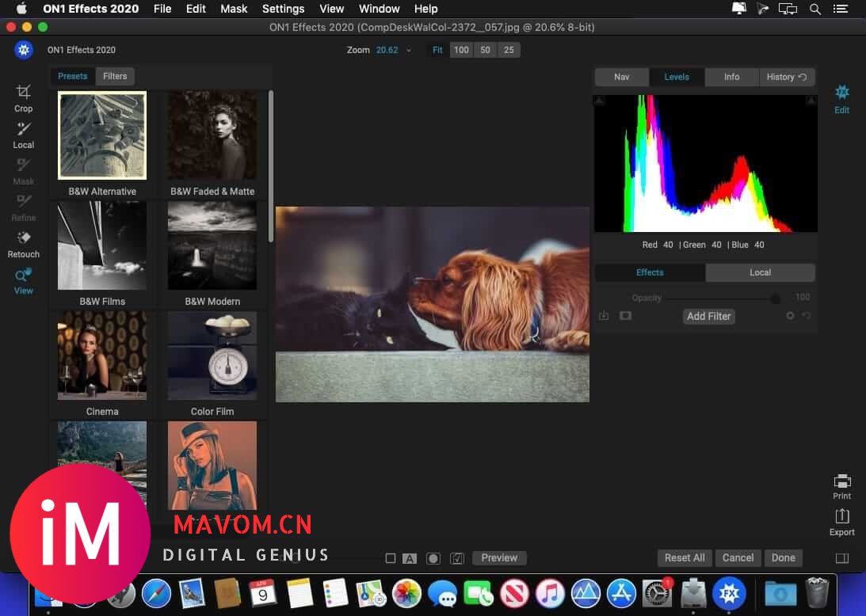
Task: Switch to the Local tab in right panel
Action: click(x=760, y=272)
